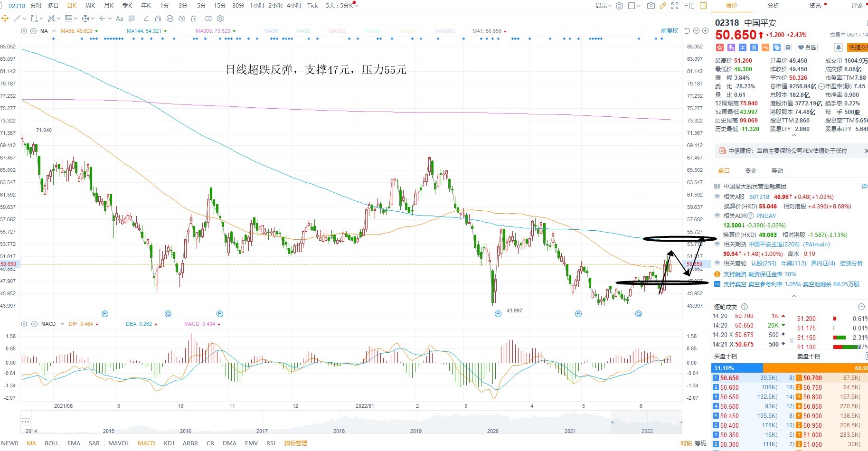The height and width of the screenshot is (451, 868).
Task: Open the 分析 tab in the side panel
Action: click(774, 6)
